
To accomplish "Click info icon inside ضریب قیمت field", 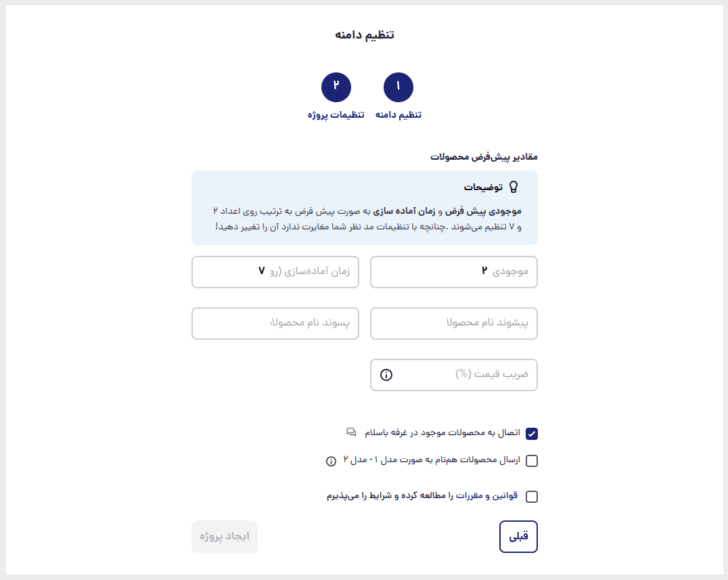I will (386, 375).
